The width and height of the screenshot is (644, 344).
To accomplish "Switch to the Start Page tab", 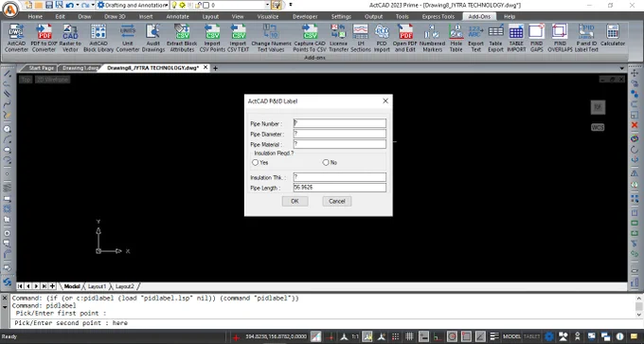I will [x=41, y=68].
